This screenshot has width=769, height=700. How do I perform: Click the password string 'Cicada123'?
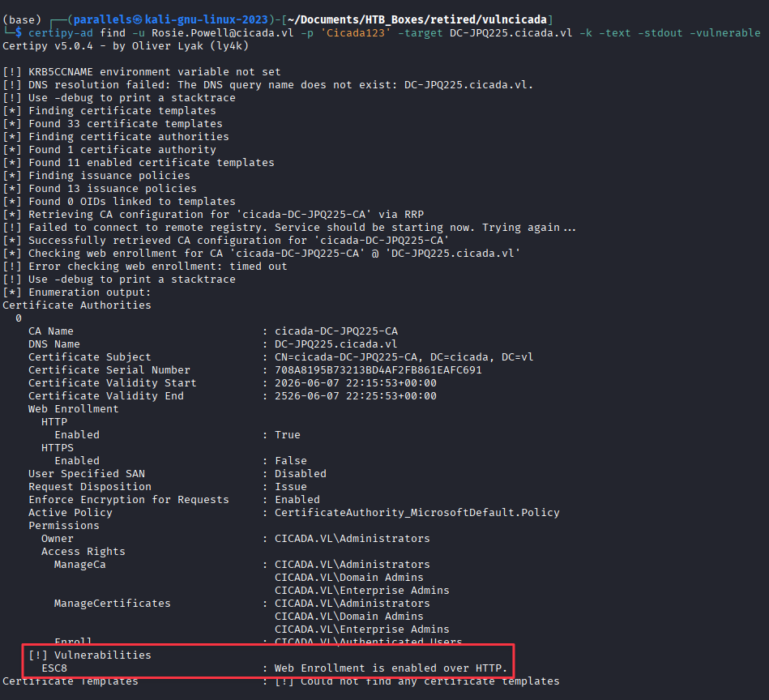[355, 33]
